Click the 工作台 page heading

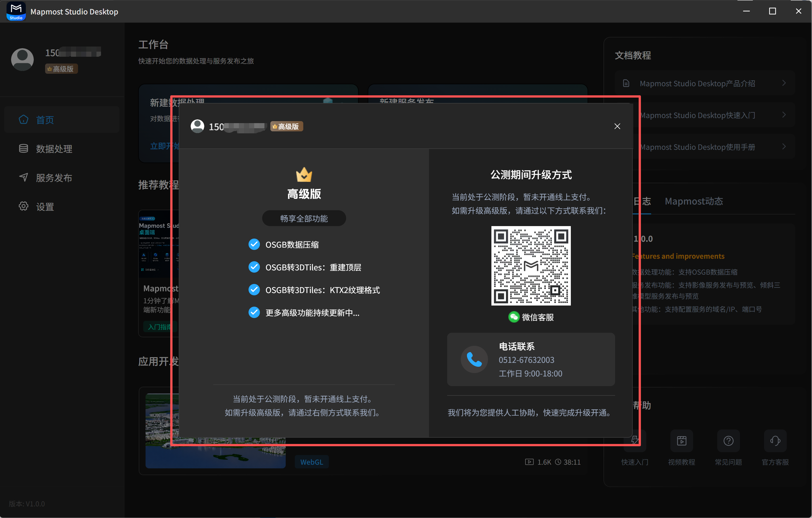[153, 45]
